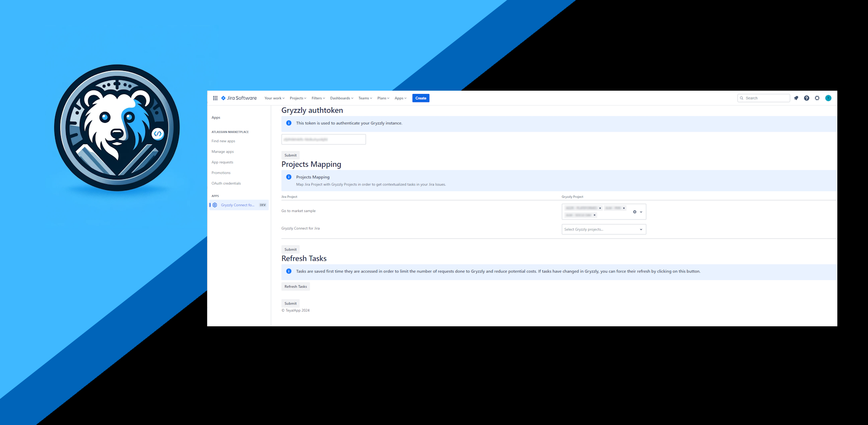The width and height of the screenshot is (868, 425).
Task: Expand the Projects menu
Action: click(x=298, y=98)
